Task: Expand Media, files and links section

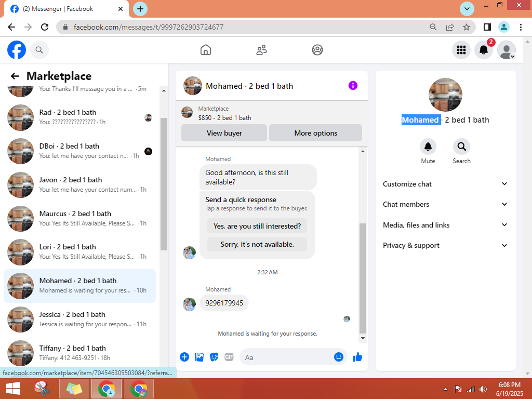Action: click(445, 225)
